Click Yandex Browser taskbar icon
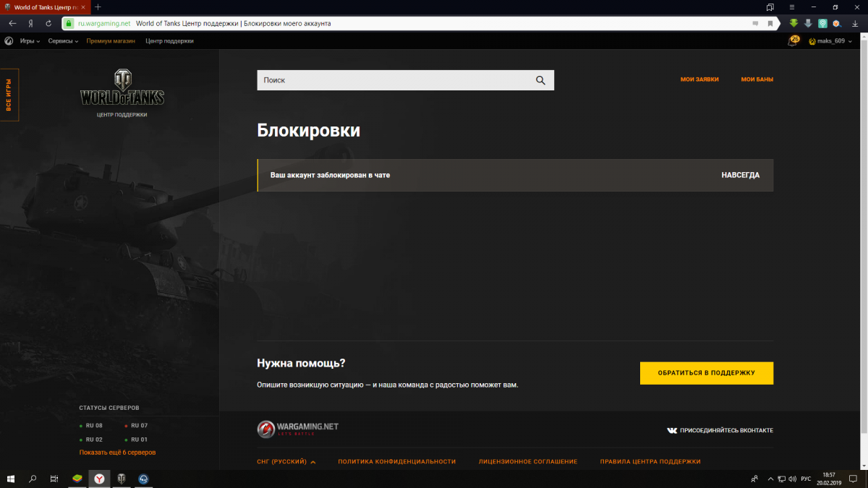The width and height of the screenshot is (868, 488). [99, 479]
